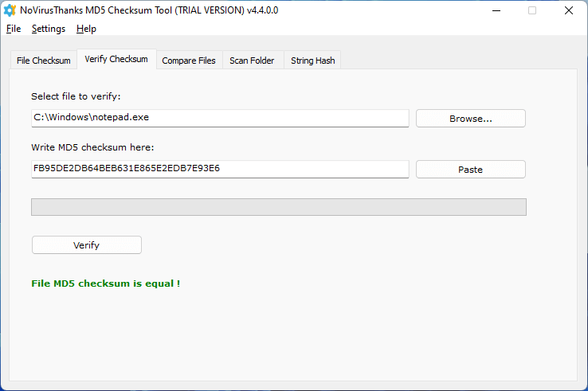Viewport: 588px width, 391px height.
Task: Click the Paste button
Action: (471, 170)
